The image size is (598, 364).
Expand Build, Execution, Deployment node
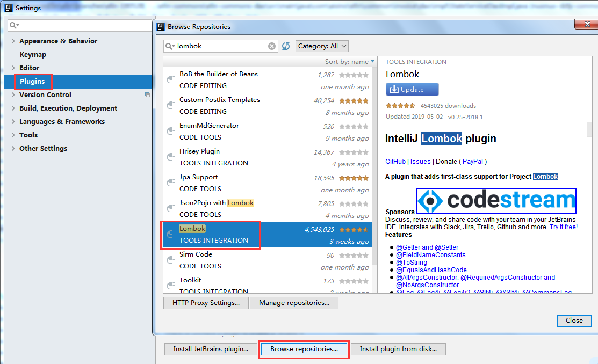pos(13,108)
